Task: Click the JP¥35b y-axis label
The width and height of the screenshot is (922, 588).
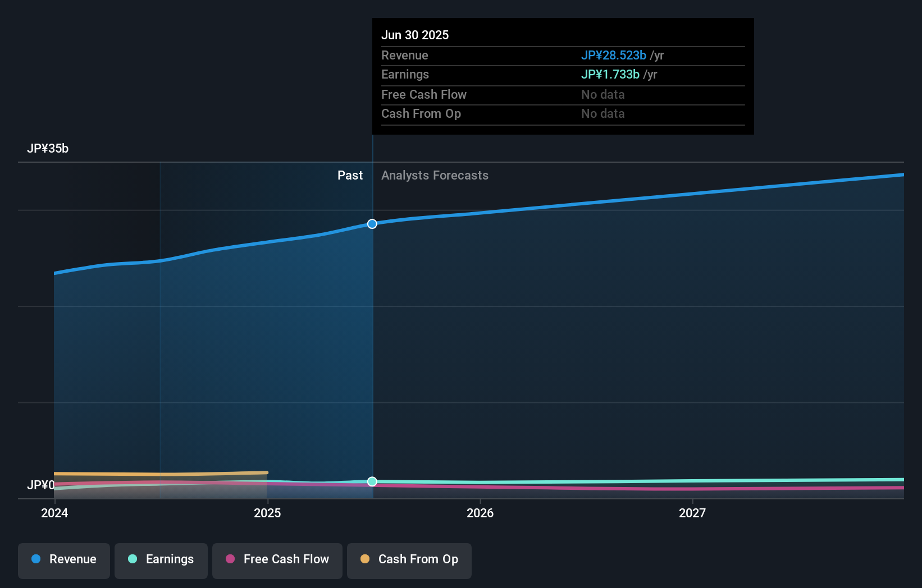Action: [48, 148]
